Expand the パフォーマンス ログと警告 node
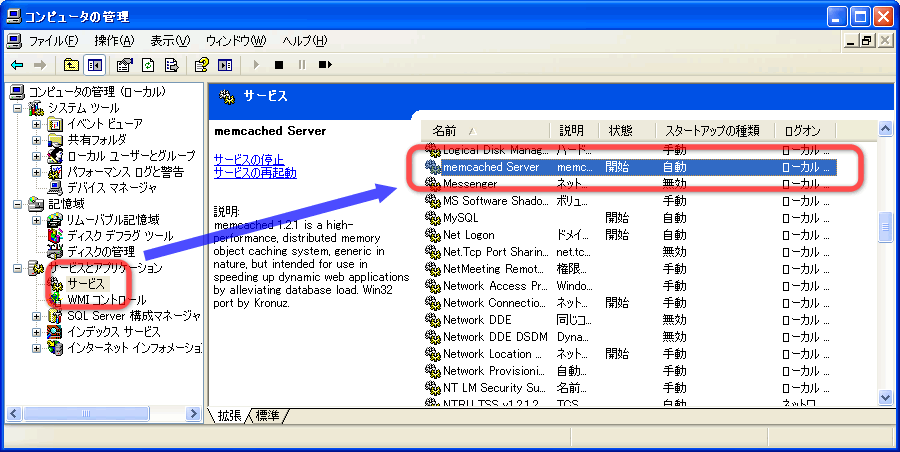The height and width of the screenshot is (452, 900). (x=37, y=172)
